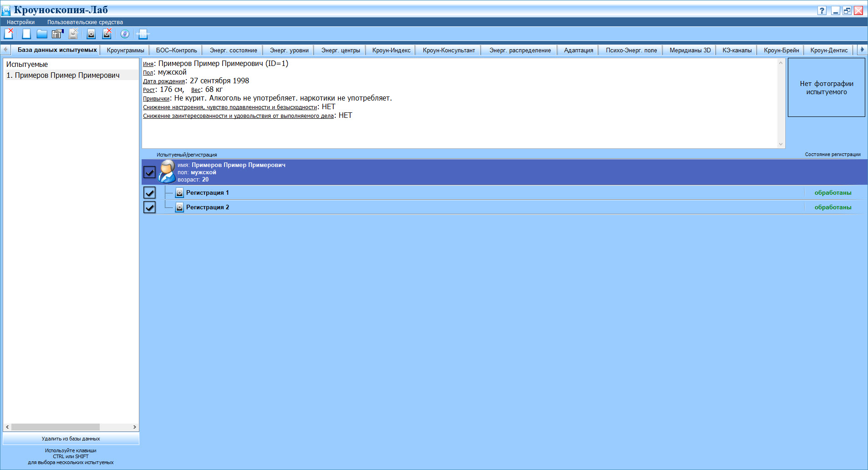
Task: Click the info panel scroll-down arrow
Action: 781,144
